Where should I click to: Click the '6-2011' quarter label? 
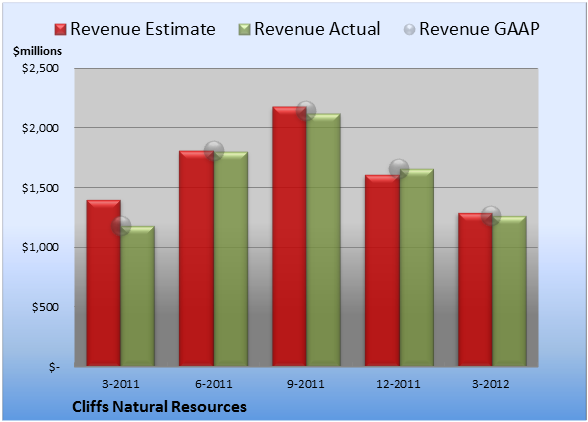click(214, 384)
